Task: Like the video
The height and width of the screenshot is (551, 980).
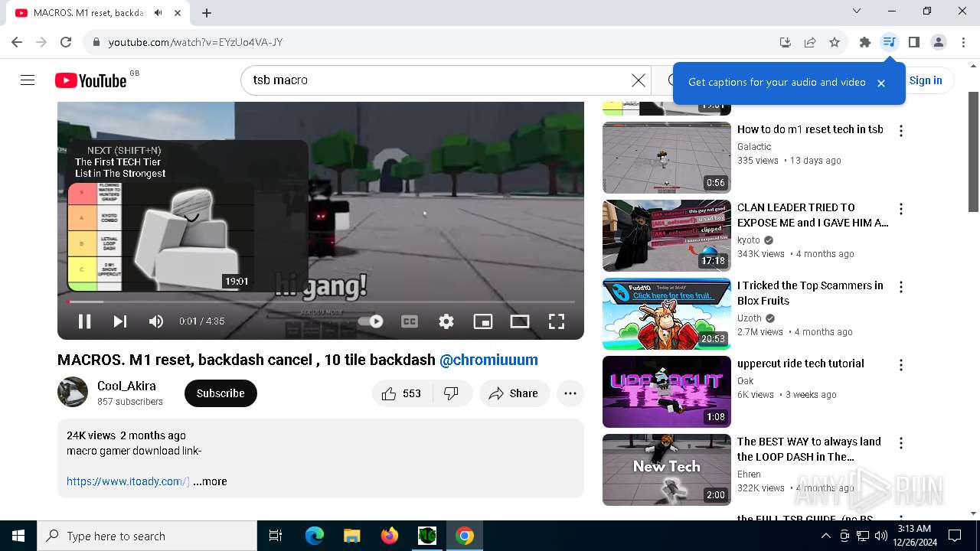Action: pos(402,393)
